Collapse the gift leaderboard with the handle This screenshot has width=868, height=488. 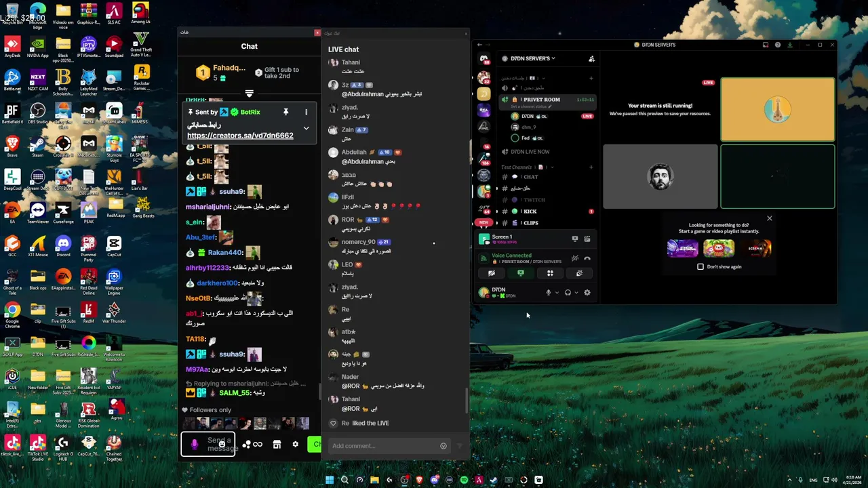pyautogui.click(x=249, y=93)
